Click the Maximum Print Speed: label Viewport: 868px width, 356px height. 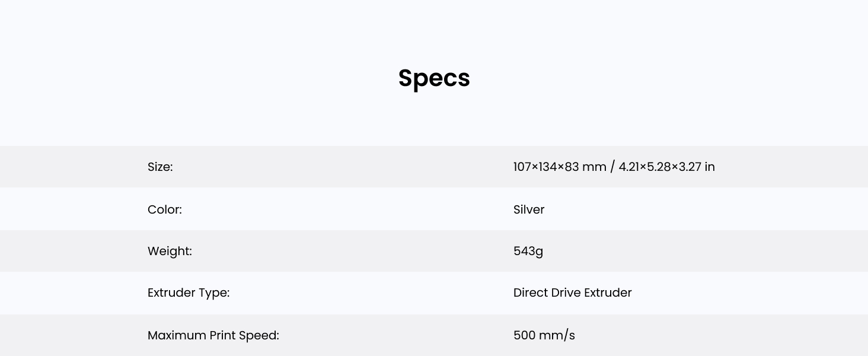tap(213, 335)
